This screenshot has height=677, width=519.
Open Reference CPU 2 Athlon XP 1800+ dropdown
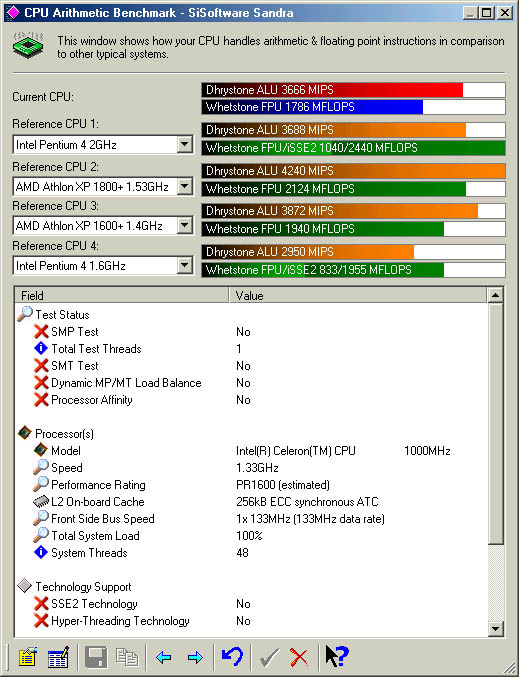(185, 186)
